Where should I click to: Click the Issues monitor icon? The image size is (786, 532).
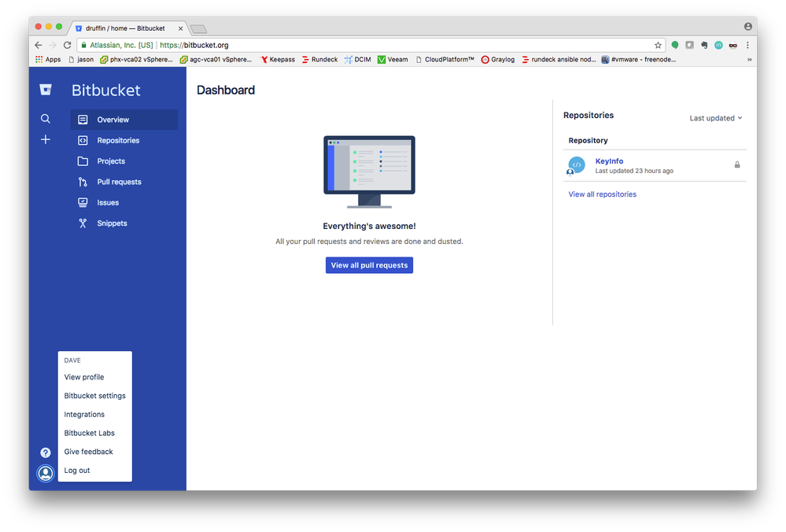click(83, 202)
